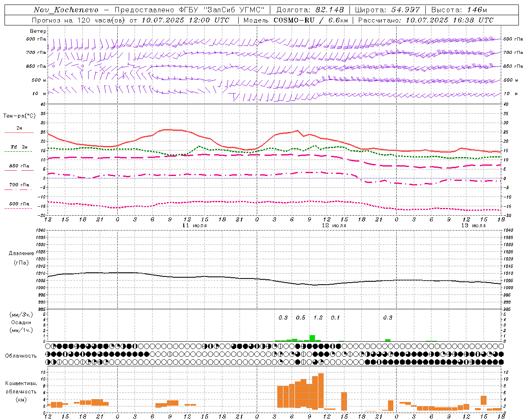The image size is (525, 420).
Task: Click the Ветер panel label
Action: click(x=38, y=31)
